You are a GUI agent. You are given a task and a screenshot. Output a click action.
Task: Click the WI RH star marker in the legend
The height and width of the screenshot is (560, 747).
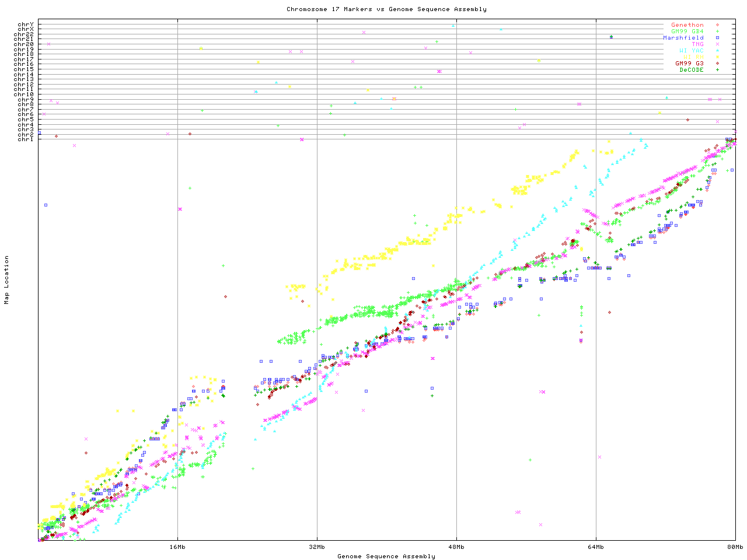[x=717, y=57]
